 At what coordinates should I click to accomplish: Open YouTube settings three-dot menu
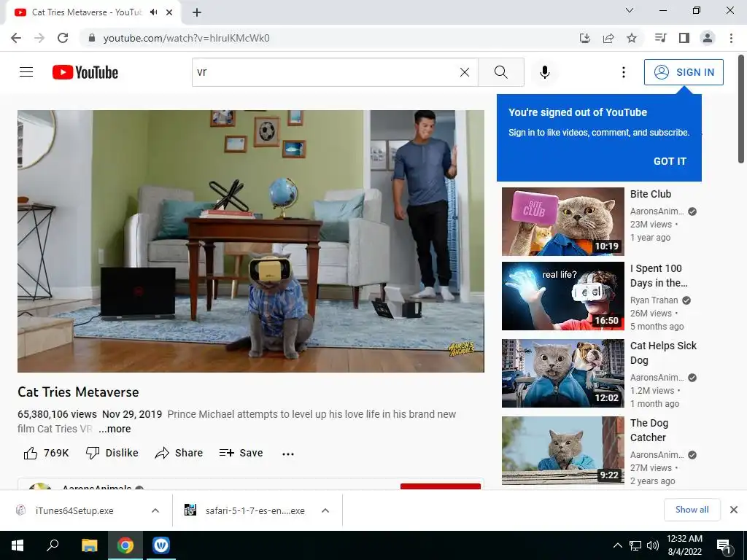623,72
